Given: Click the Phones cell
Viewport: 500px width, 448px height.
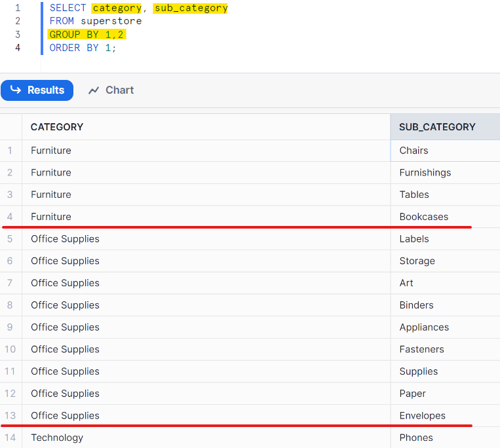Looking at the screenshot, I should point(416,438).
